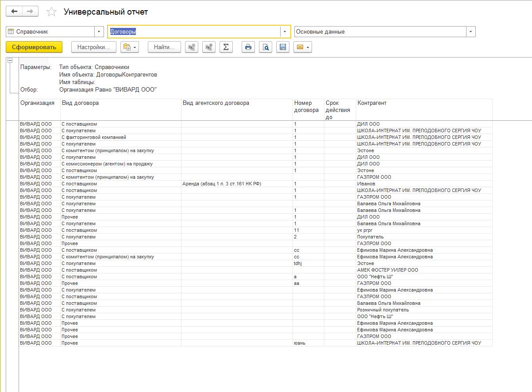Click cell С комиссионером (агентом) на продажу
This screenshot has width=532, height=392.
coord(120,164)
